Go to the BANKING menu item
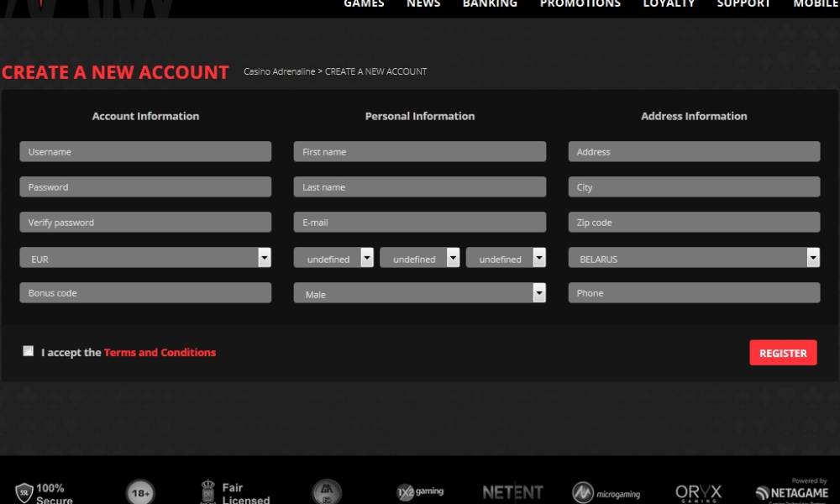This screenshot has width=840, height=504. click(x=490, y=4)
